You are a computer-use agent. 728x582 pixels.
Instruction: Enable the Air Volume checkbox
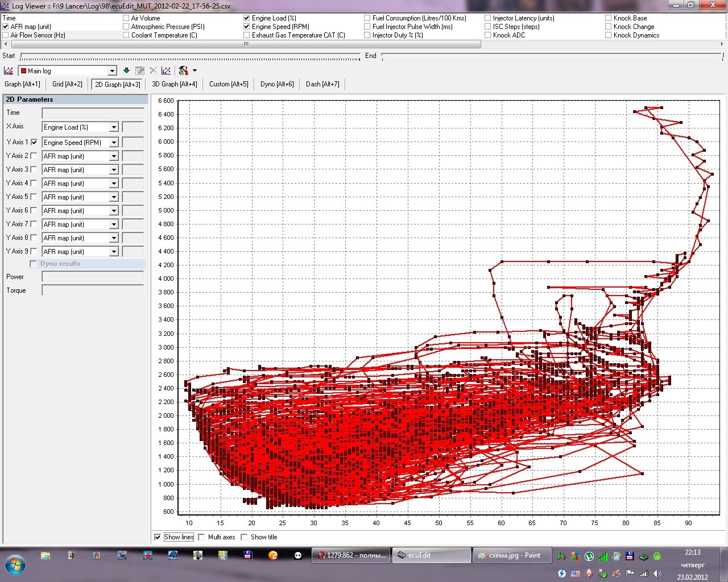126,18
